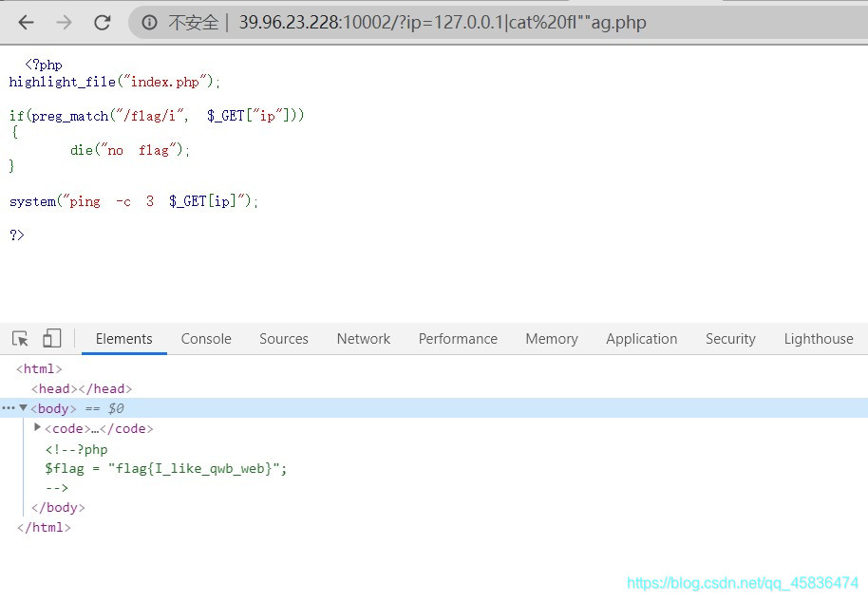Open the Performance tab
The width and height of the screenshot is (868, 601).
(458, 339)
